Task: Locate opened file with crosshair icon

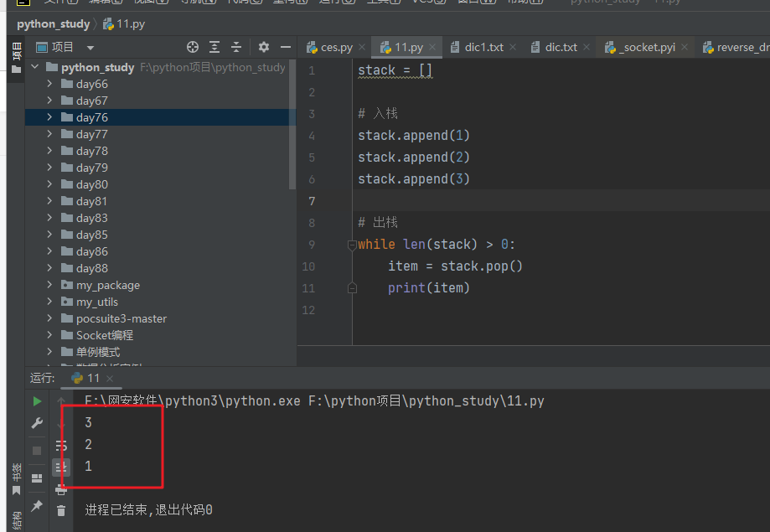Action: click(193, 47)
